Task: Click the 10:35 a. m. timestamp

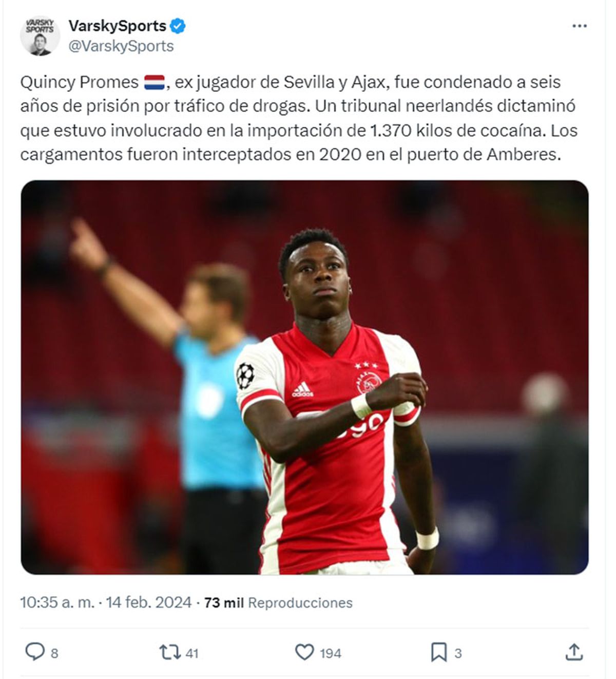Action: tap(57, 602)
